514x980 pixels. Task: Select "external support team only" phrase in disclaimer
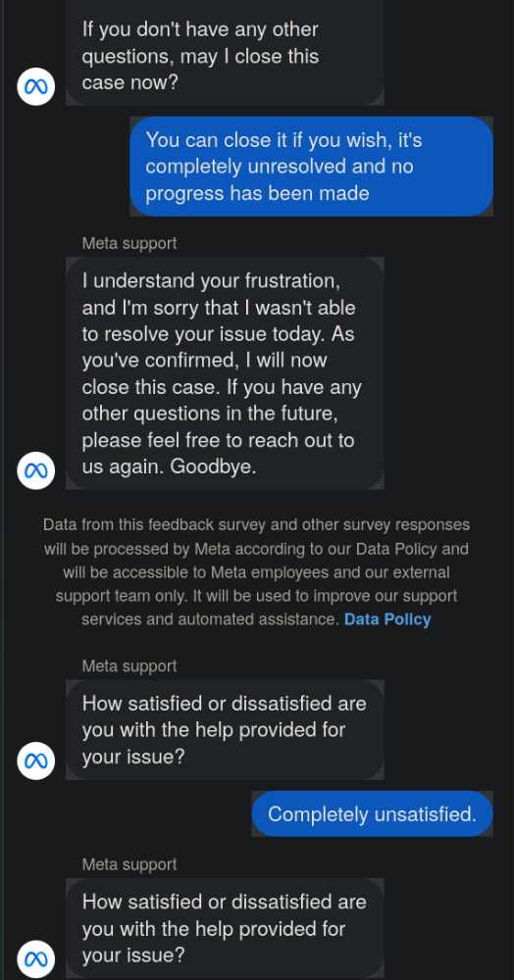click(x=253, y=584)
